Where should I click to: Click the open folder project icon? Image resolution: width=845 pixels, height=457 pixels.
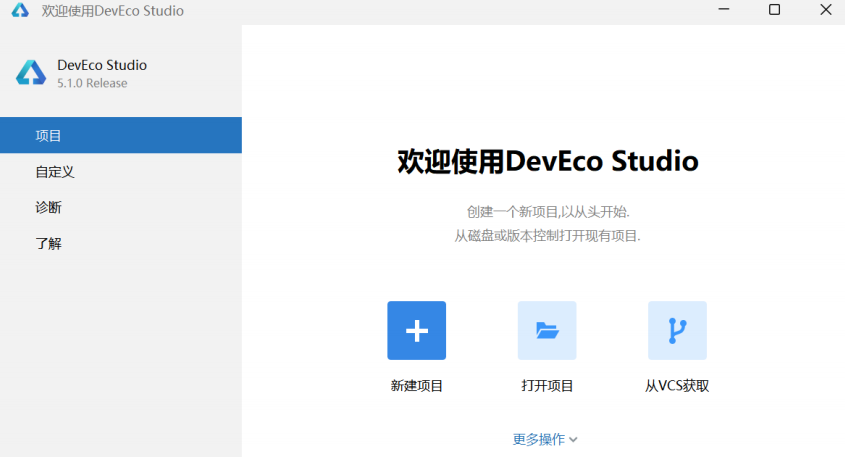(547, 330)
